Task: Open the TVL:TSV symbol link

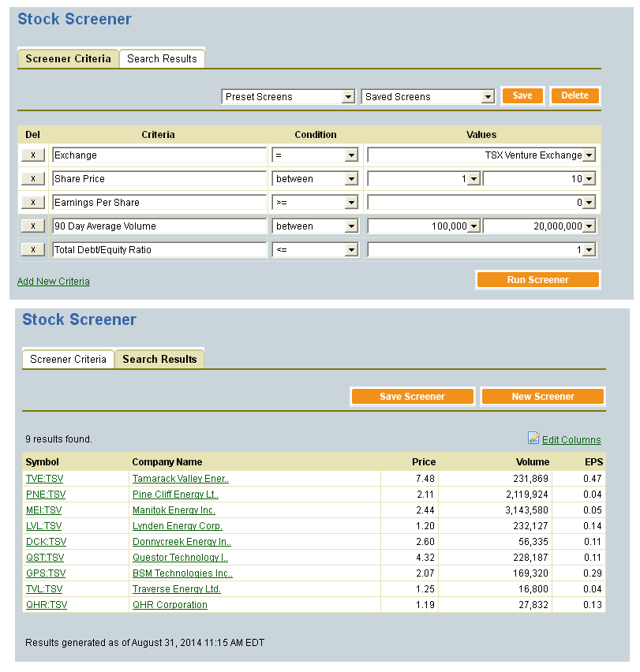Action: 44,589
